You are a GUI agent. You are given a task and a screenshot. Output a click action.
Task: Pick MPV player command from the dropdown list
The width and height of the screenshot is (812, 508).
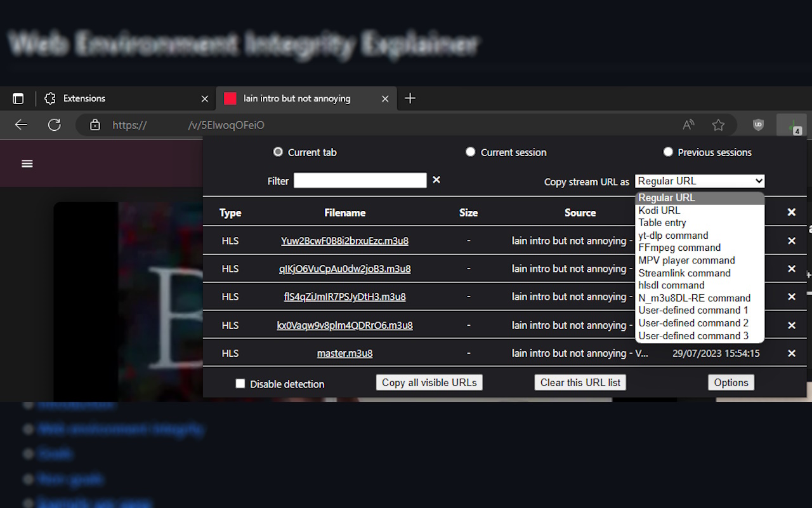click(x=686, y=260)
